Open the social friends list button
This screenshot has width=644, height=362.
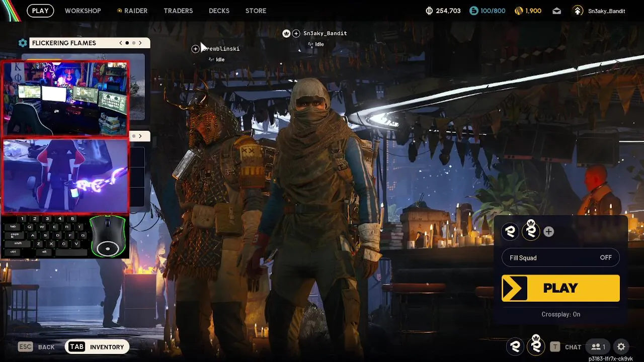[x=598, y=346]
